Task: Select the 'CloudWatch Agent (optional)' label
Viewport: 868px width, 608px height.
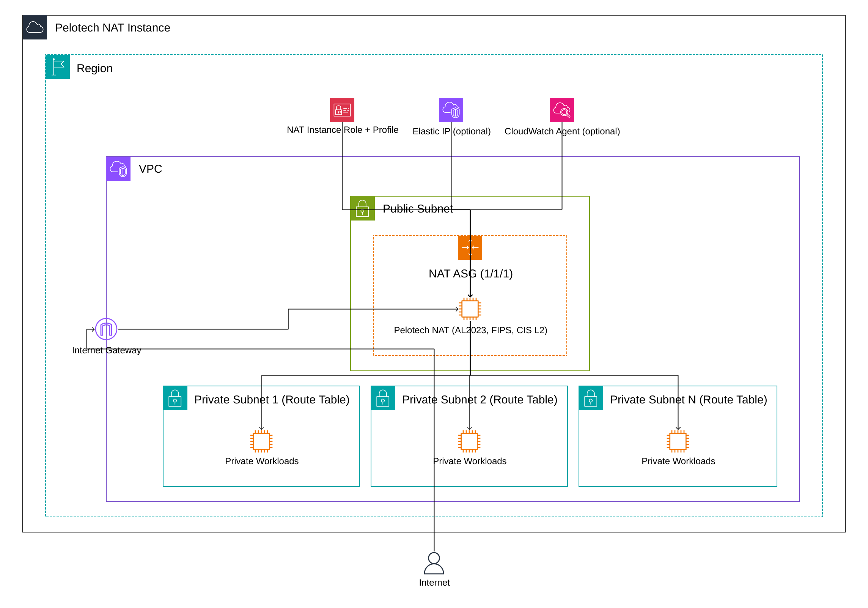Action: [x=562, y=131]
